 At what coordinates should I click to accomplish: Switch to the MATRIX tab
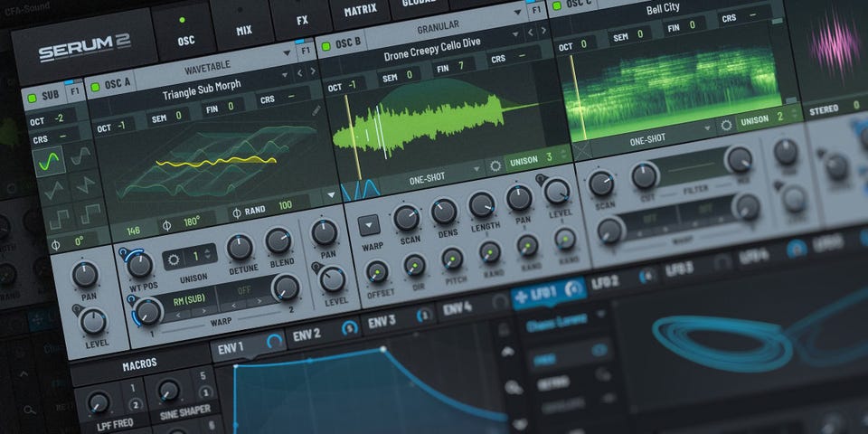(x=360, y=10)
